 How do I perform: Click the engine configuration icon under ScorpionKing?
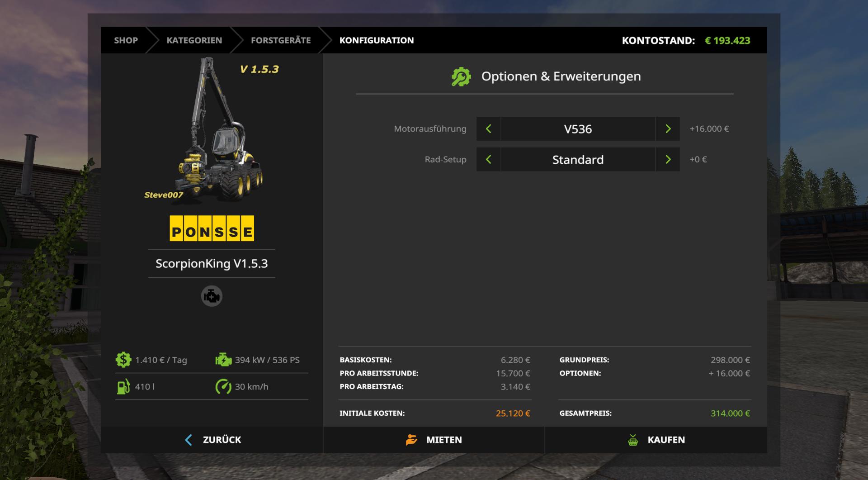point(212,296)
